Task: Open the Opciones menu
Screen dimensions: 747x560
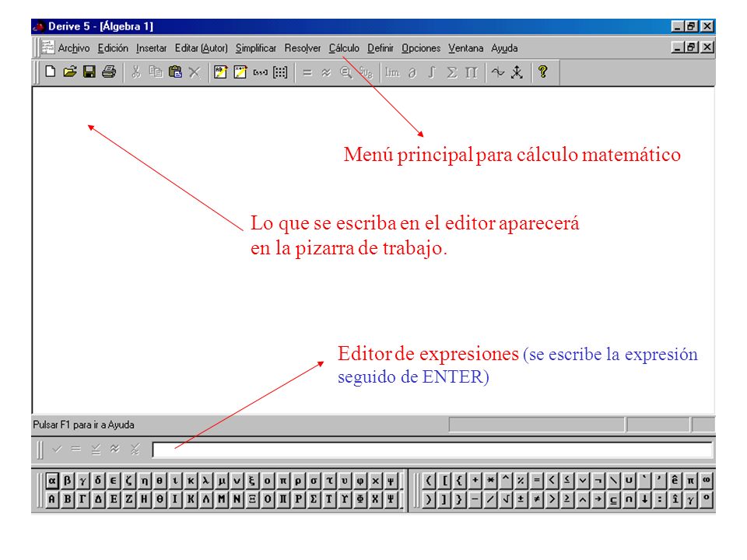Action: 421,48
